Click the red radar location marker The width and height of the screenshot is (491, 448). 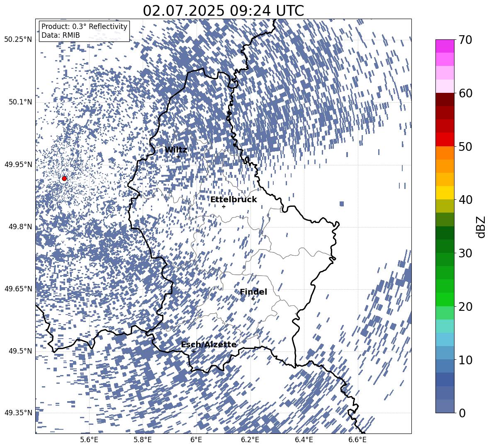[x=64, y=179]
